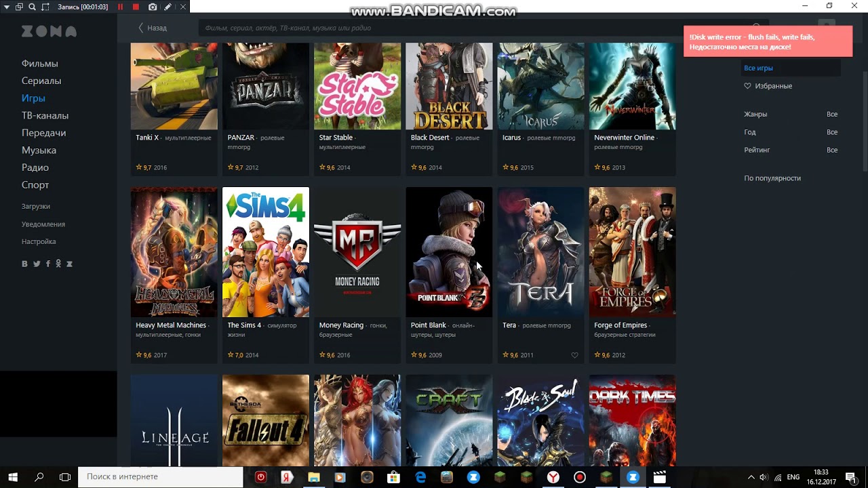Dismiss the red Disk write error notification
Viewport: 868px width, 488px height.
[x=768, y=41]
